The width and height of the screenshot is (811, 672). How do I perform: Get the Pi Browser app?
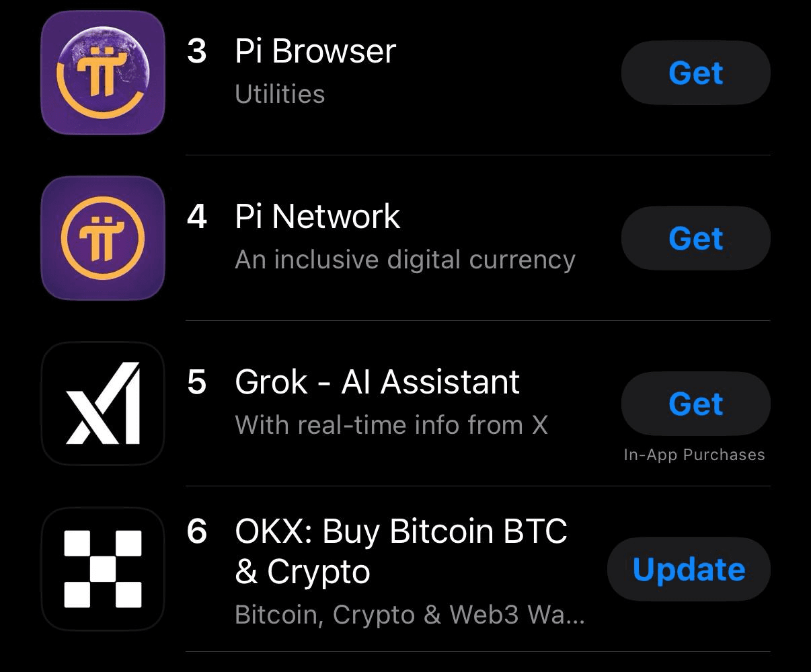click(695, 73)
